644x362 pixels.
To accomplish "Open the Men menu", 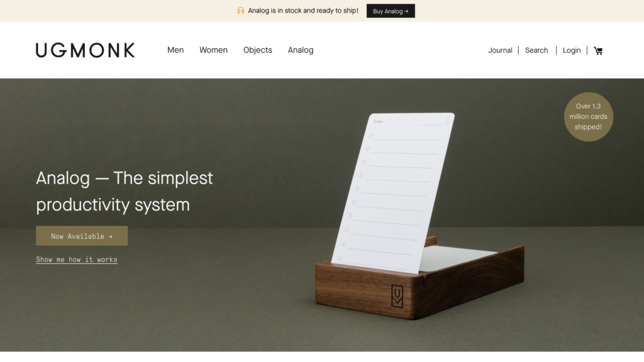I will click(175, 50).
